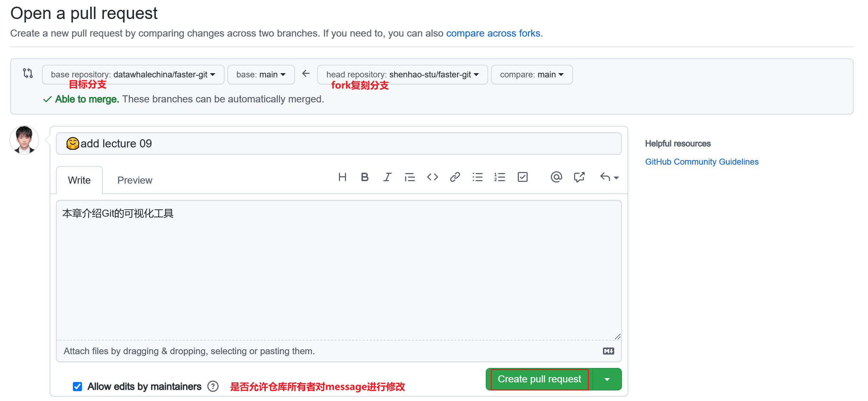Open GitHub Community Guidelines link
Screen dimensions: 868x401
point(701,161)
